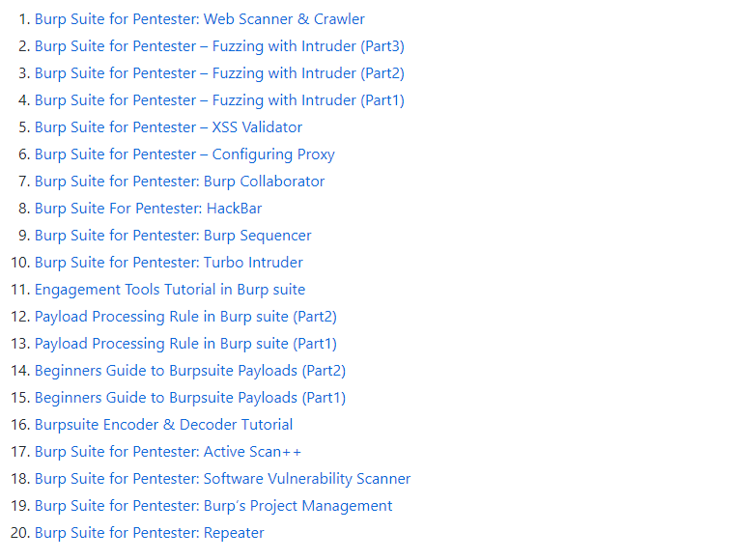The image size is (736, 560).
Task: View Beginners Guide to Burpsuite Payloads (Part2)
Action: click(190, 371)
